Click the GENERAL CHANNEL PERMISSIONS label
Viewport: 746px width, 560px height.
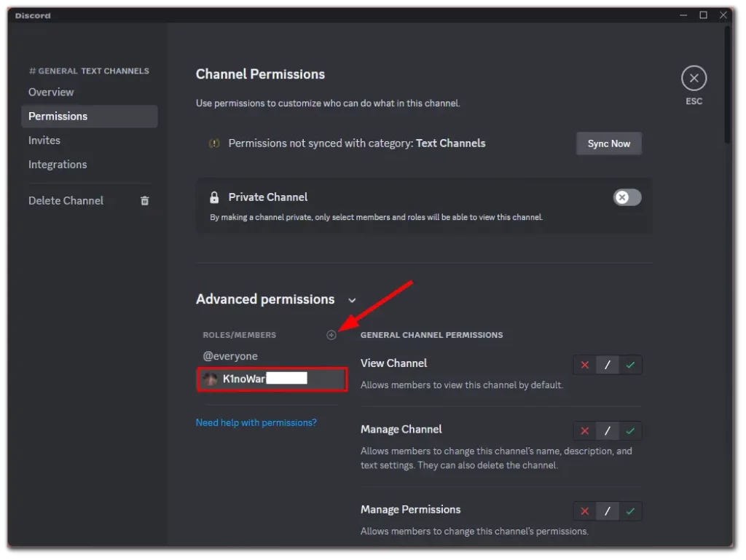click(431, 335)
